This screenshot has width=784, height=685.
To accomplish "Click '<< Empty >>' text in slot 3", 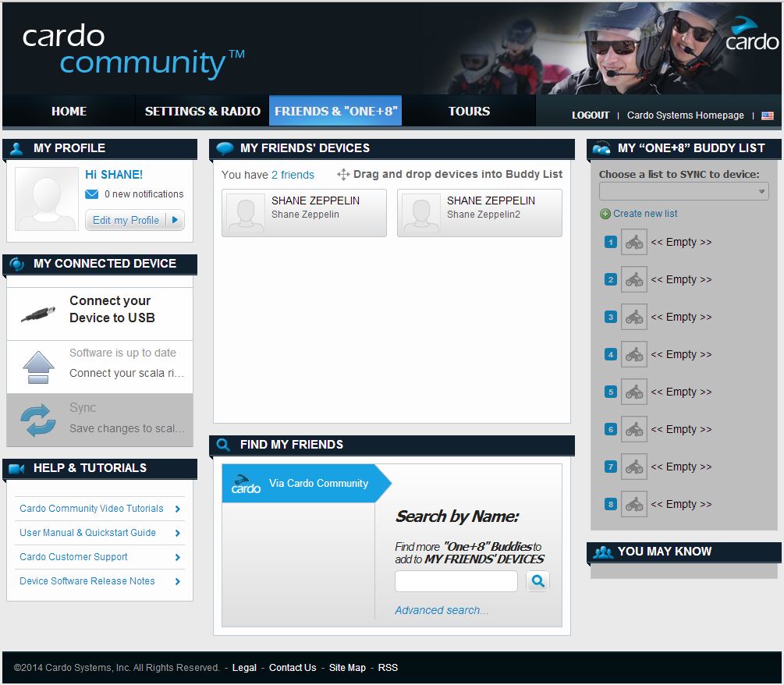I will [681, 317].
